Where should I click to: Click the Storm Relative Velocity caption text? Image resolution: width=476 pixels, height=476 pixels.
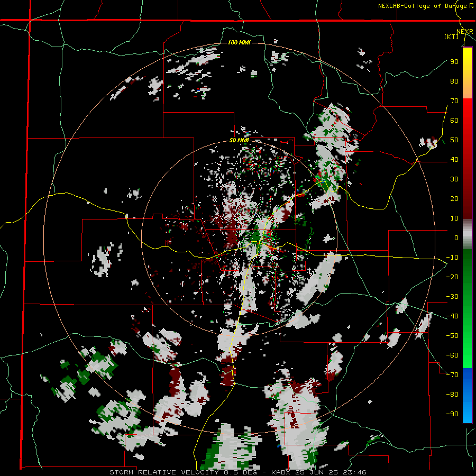(237, 472)
